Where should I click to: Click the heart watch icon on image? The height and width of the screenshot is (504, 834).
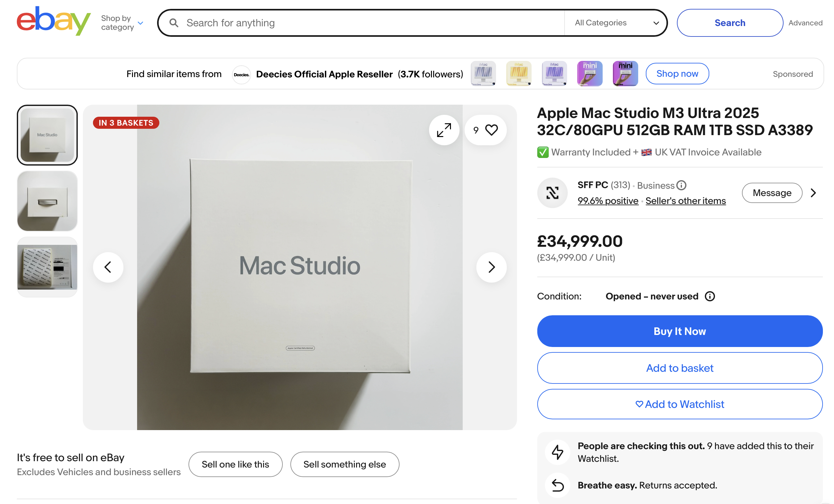click(492, 130)
